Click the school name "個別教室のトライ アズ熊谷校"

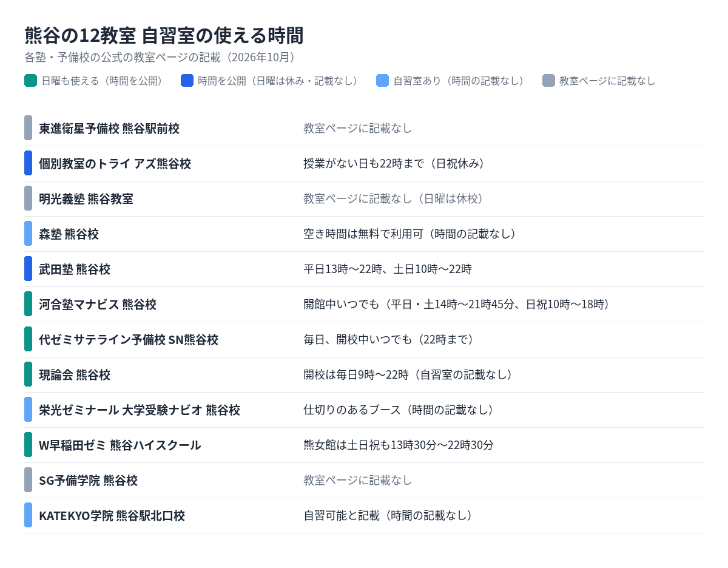115,163
